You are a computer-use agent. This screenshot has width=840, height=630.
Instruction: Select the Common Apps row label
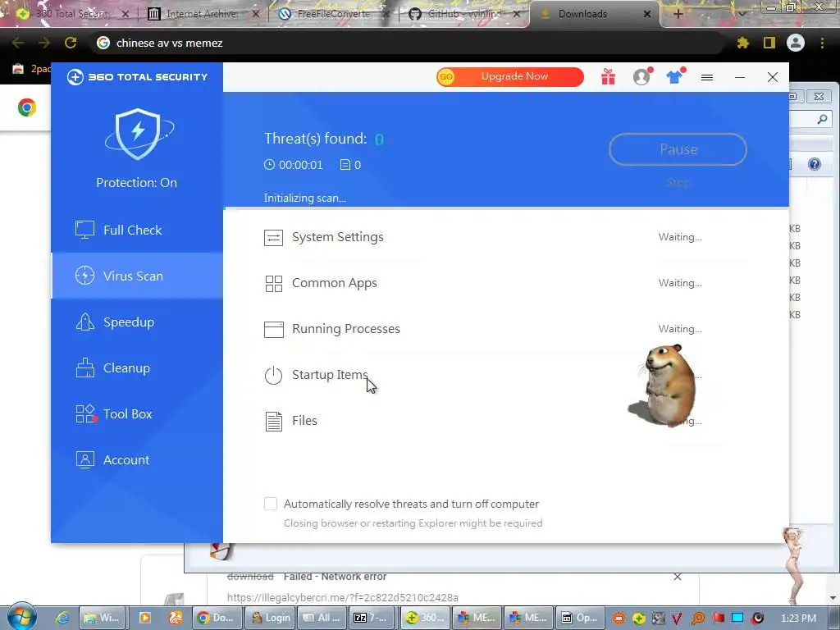335,283
